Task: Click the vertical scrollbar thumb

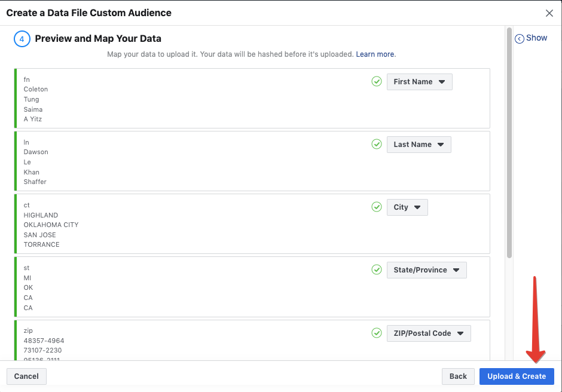Action: click(x=509, y=143)
